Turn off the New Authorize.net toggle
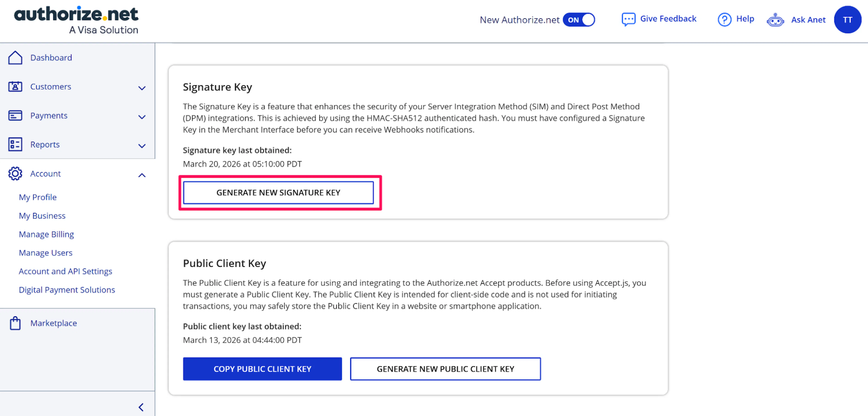The image size is (868, 416). 579,19
